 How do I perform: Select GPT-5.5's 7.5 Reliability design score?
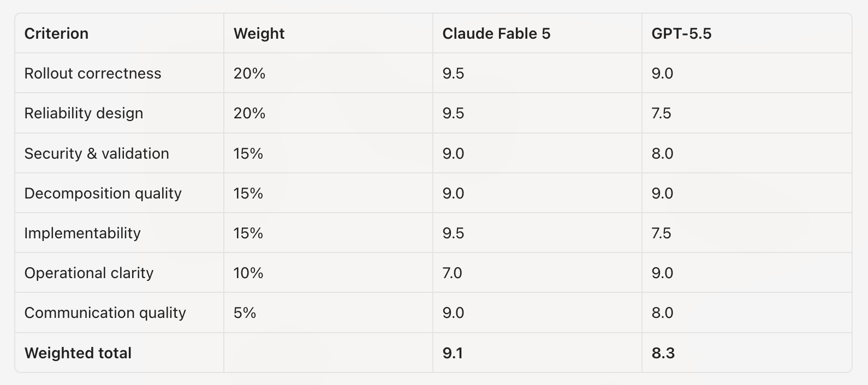pyautogui.click(x=661, y=113)
